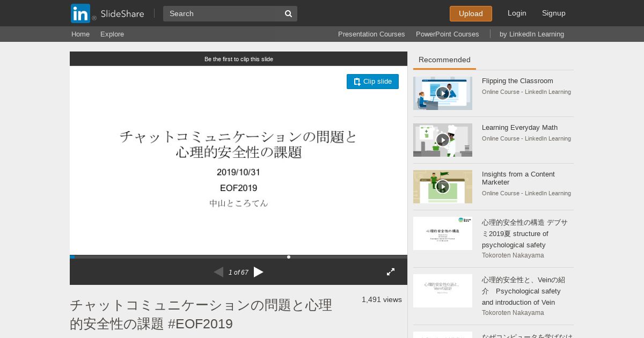Open the Signup link
644x338 pixels.
[x=554, y=13]
